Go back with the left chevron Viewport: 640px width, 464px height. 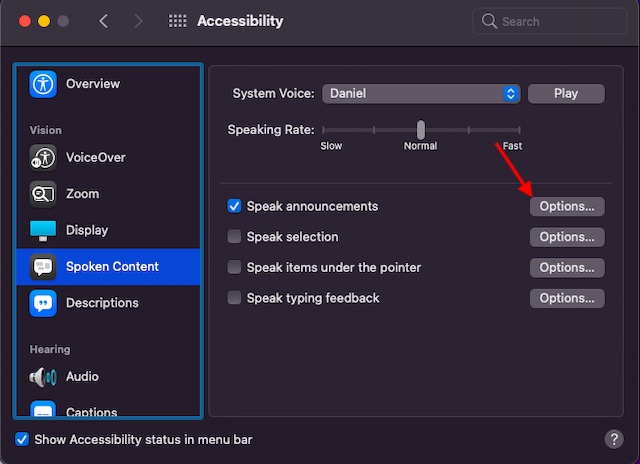pyautogui.click(x=104, y=21)
